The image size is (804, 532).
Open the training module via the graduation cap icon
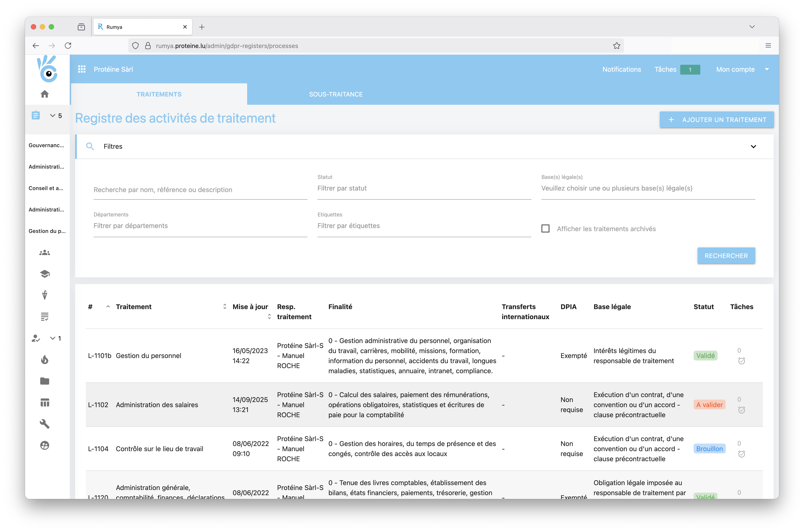point(44,274)
